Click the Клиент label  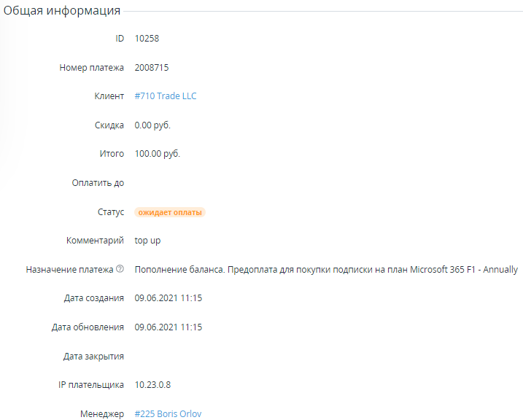point(109,96)
